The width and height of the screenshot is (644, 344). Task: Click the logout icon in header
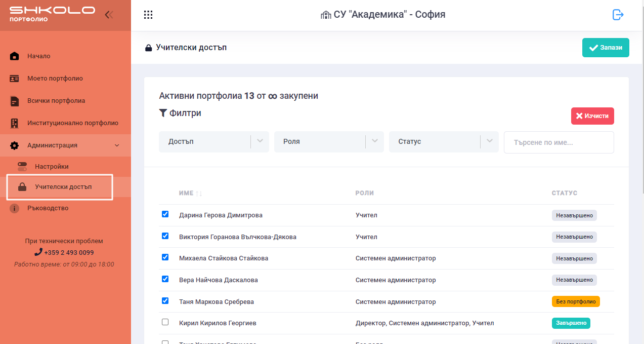pos(618,15)
